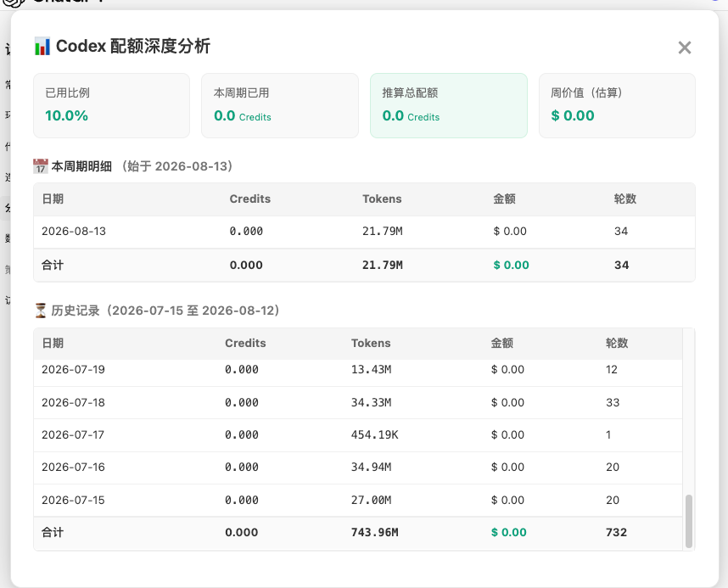Click Credits header in history table

pos(245,344)
